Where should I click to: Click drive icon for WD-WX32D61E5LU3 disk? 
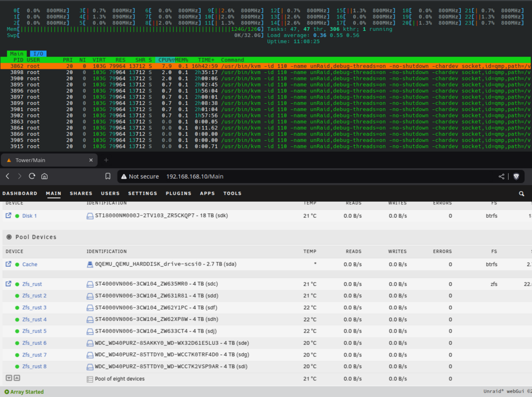[90, 343]
